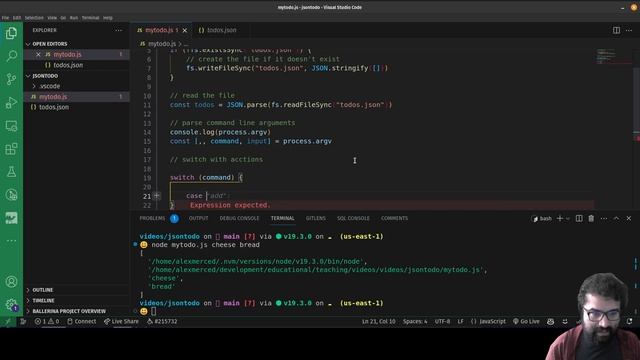Open the Source Control view icon
The width and height of the screenshot is (640, 360).
click(x=11, y=79)
